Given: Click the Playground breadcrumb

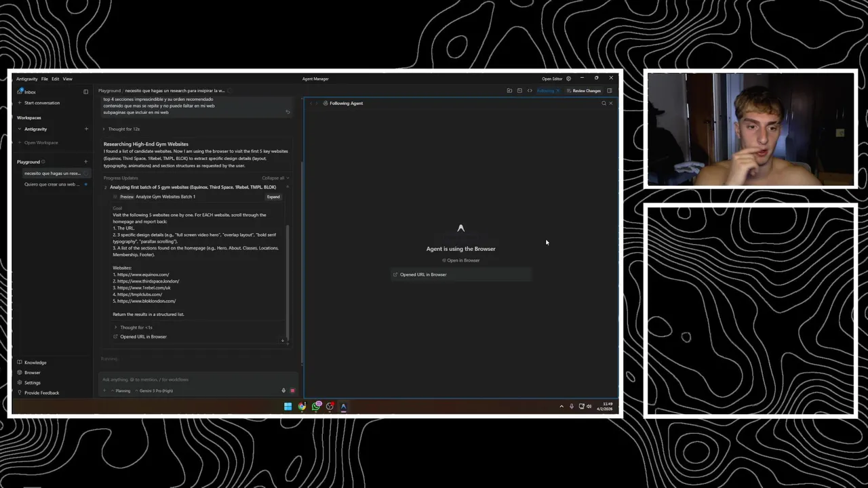Looking at the screenshot, I should (109, 91).
